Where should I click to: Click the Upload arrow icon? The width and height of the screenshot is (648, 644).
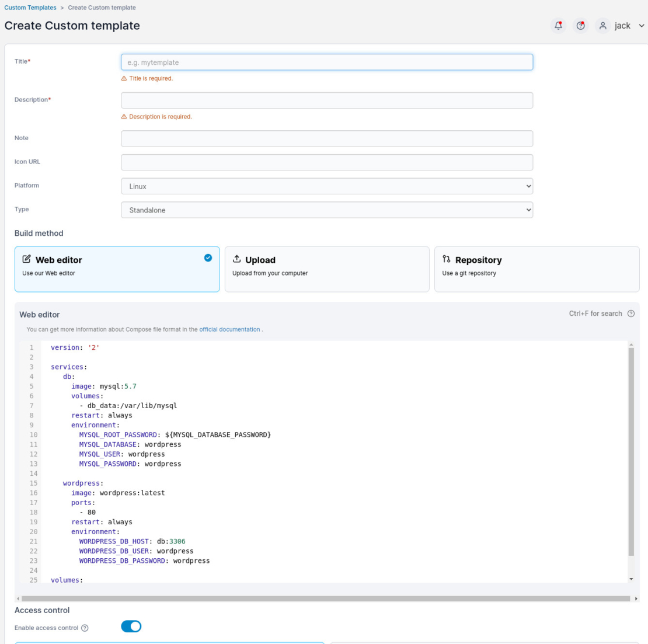click(237, 259)
